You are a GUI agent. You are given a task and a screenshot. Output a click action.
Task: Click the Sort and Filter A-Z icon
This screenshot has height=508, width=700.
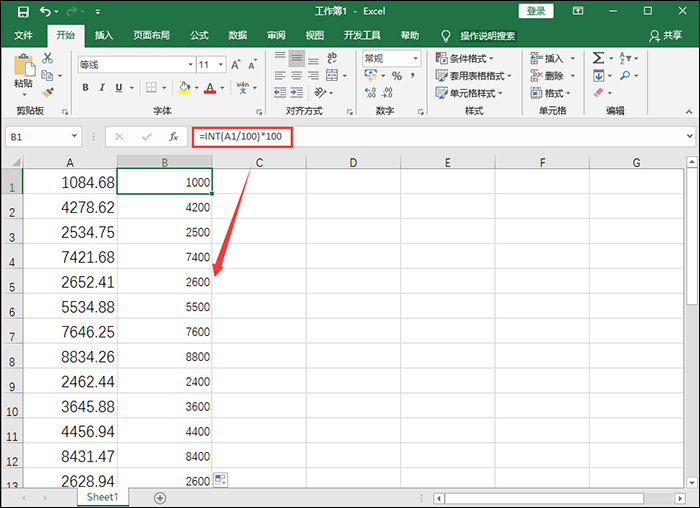(625, 58)
